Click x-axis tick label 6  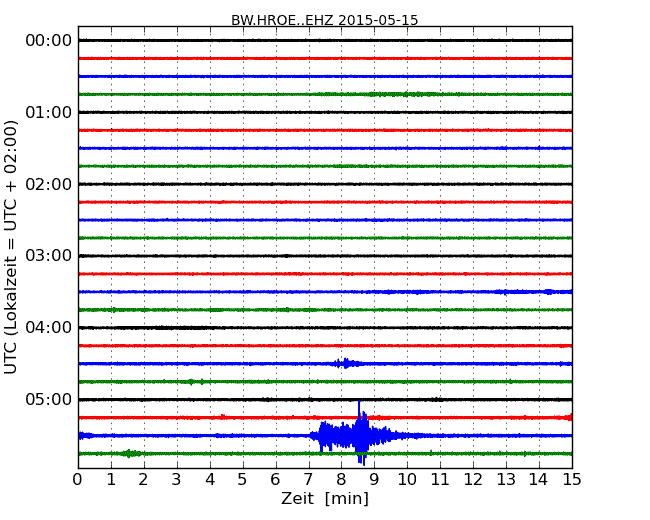(x=276, y=480)
